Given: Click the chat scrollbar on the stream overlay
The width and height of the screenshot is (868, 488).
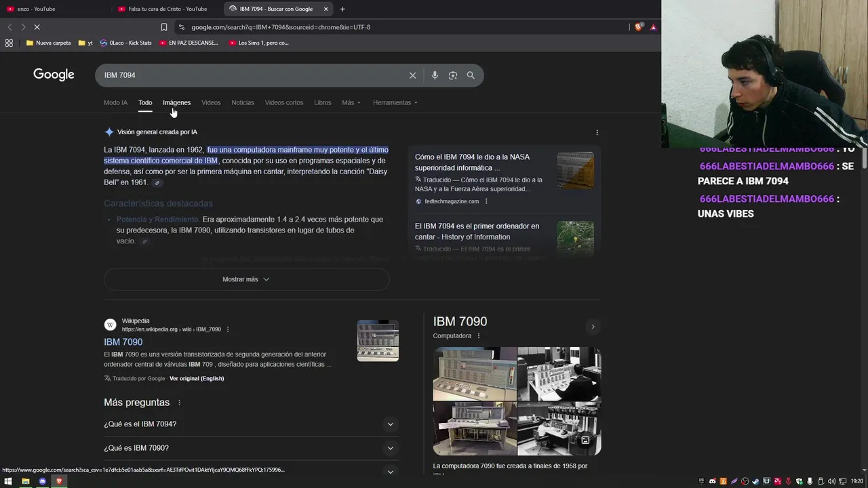Looking at the screenshot, I should 865,159.
